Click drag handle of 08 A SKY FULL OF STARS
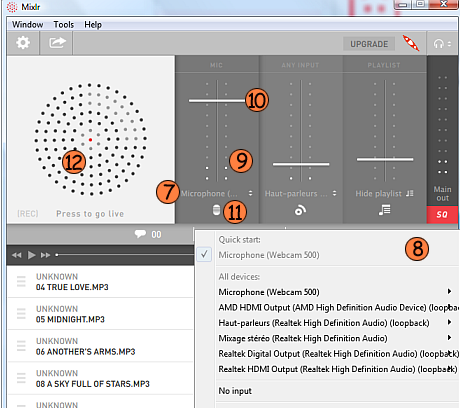This screenshot has height=408, width=460. click(x=21, y=378)
